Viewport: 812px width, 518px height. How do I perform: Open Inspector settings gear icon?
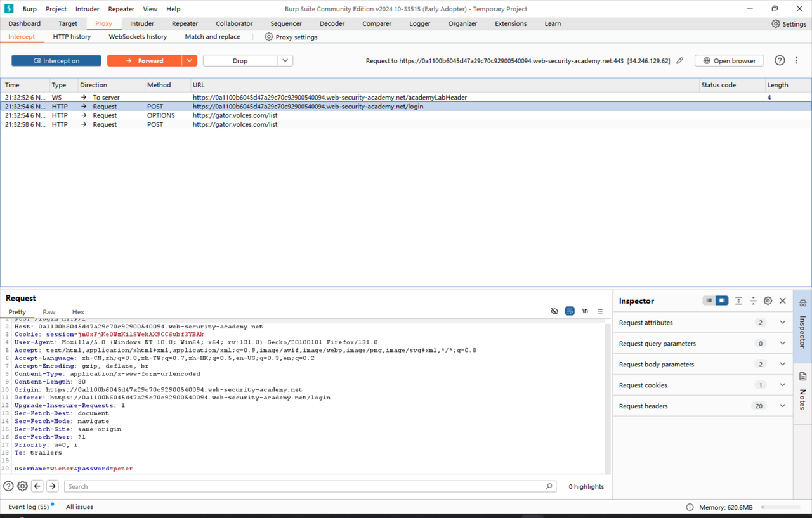click(768, 301)
